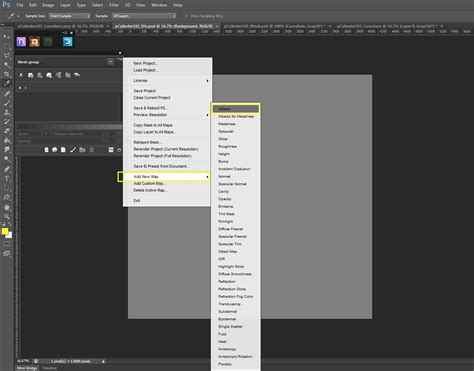474x371 pixels.
Task: Select the Clone Stamp tool
Action: point(7,112)
